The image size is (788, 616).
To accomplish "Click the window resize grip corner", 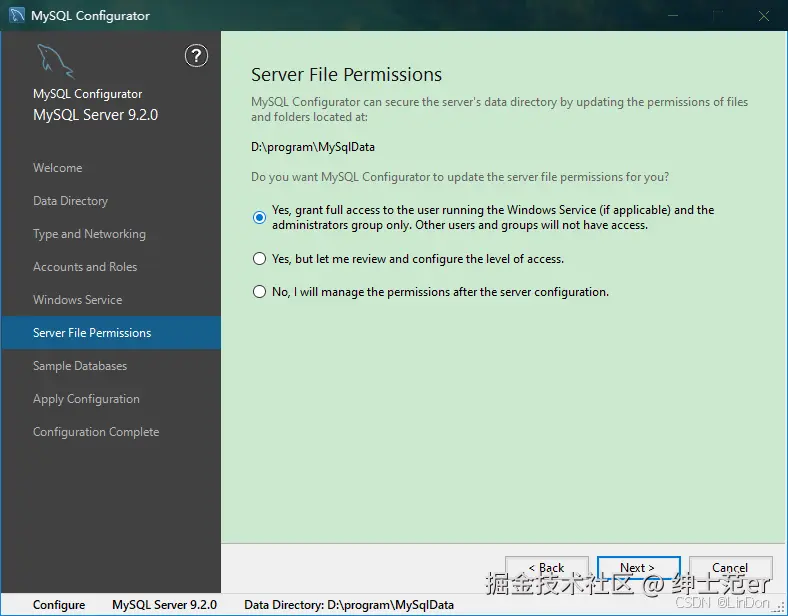I will pyautogui.click(x=780, y=608).
